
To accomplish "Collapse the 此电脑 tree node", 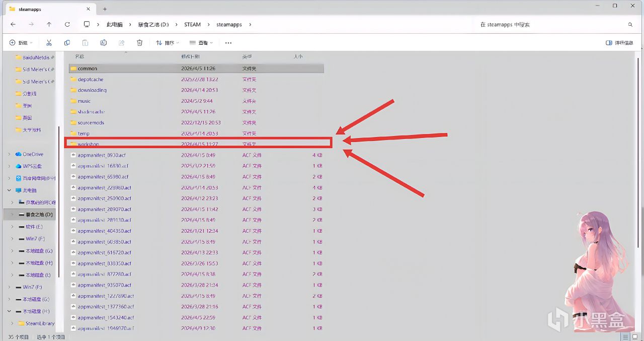I will click(x=9, y=190).
